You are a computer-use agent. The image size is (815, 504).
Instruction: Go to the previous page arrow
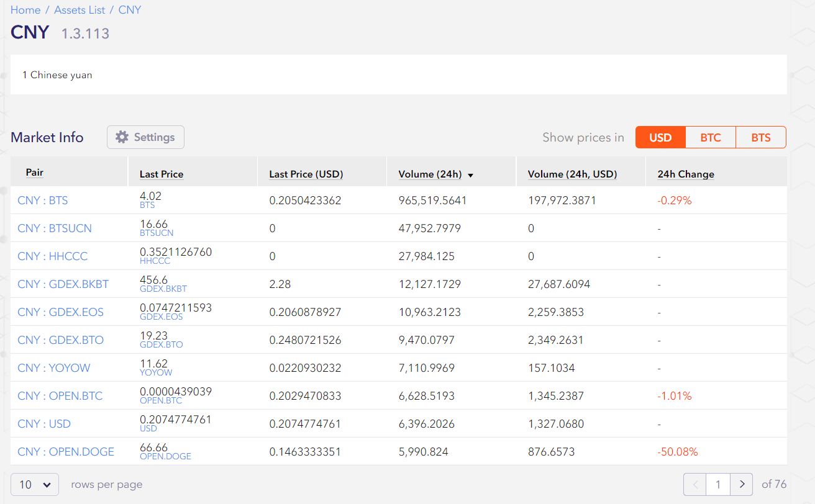coord(695,484)
